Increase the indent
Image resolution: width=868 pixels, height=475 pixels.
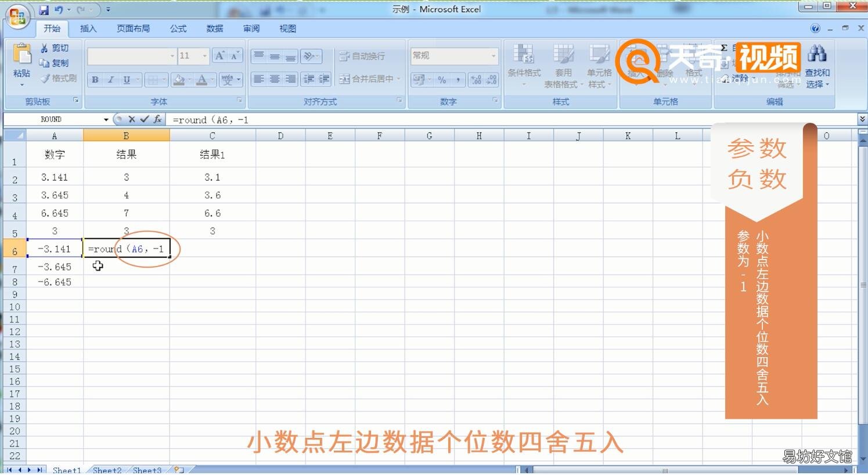tap(324, 79)
